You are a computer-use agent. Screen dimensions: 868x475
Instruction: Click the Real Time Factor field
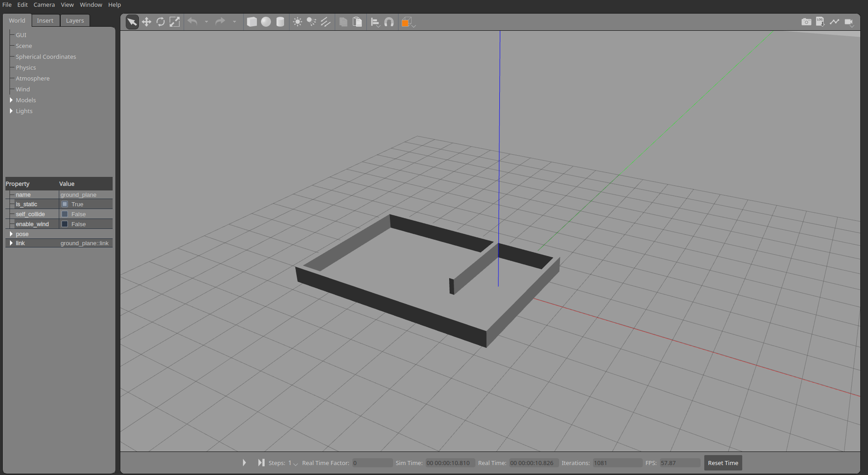point(372,463)
